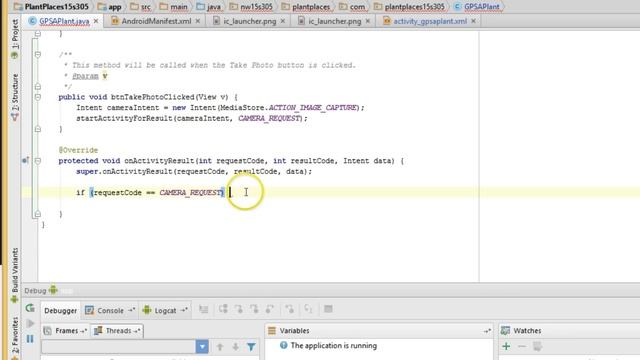
Task: Close the activity_gpsaplant.xml tab
Action: 473,21
